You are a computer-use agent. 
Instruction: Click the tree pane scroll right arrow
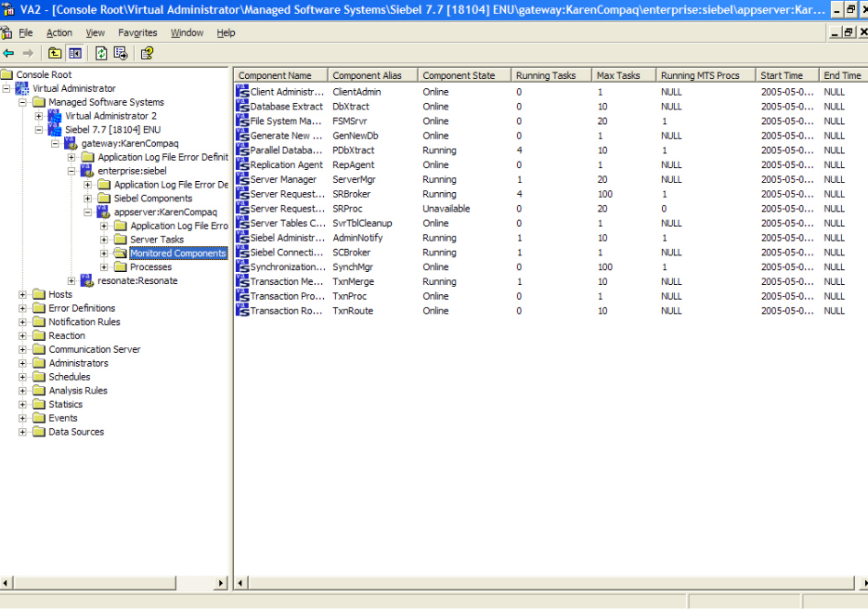(x=221, y=583)
